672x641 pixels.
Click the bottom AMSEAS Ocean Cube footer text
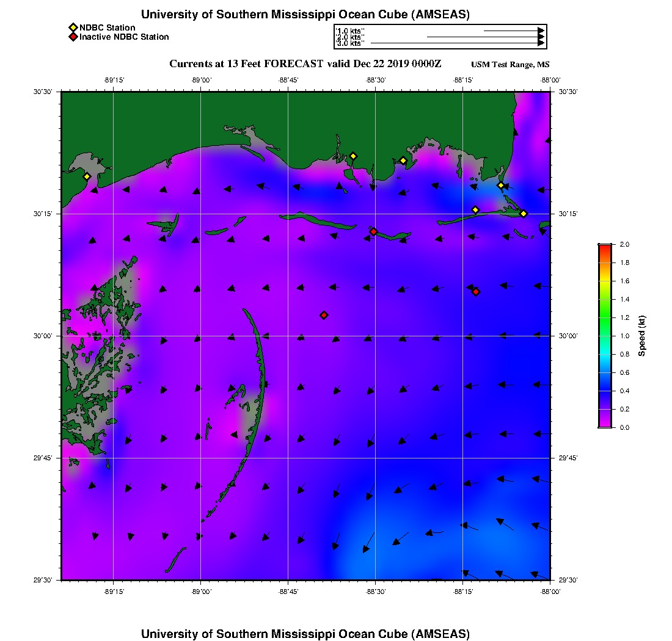[x=305, y=633]
